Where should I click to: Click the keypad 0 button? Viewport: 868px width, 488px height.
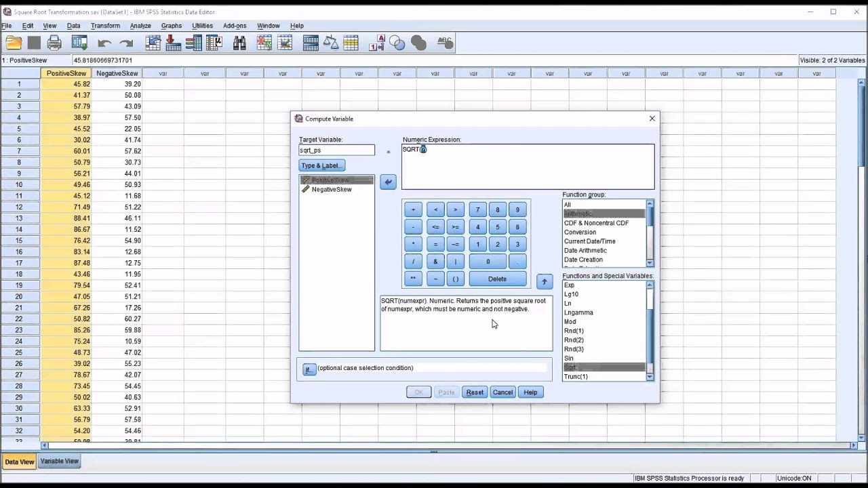coord(488,262)
